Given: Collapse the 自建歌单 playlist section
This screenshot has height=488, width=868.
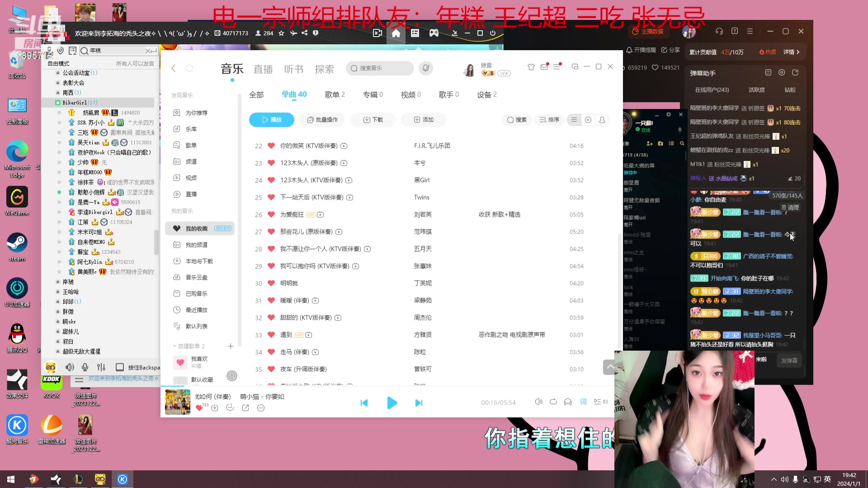Looking at the screenshot, I should (x=175, y=346).
